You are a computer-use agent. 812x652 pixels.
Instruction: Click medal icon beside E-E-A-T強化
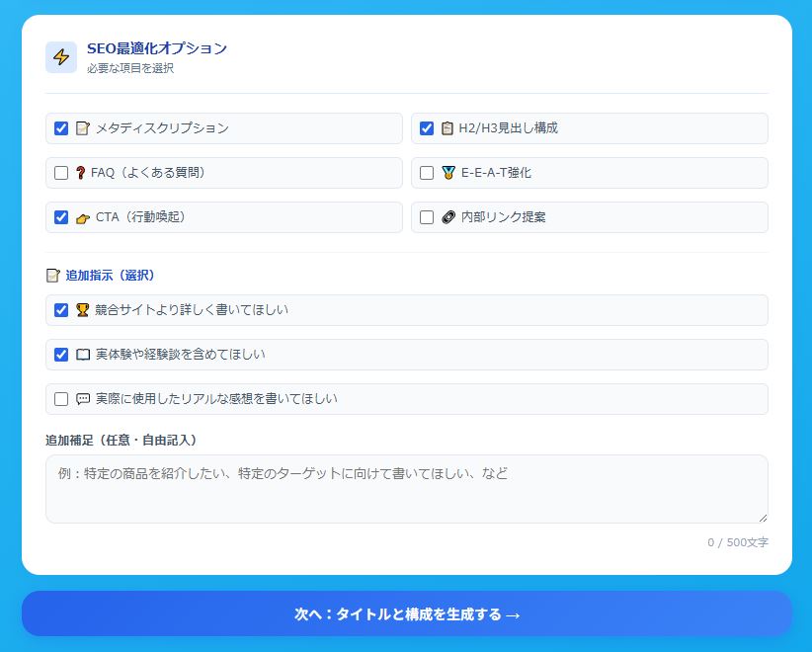(448, 173)
